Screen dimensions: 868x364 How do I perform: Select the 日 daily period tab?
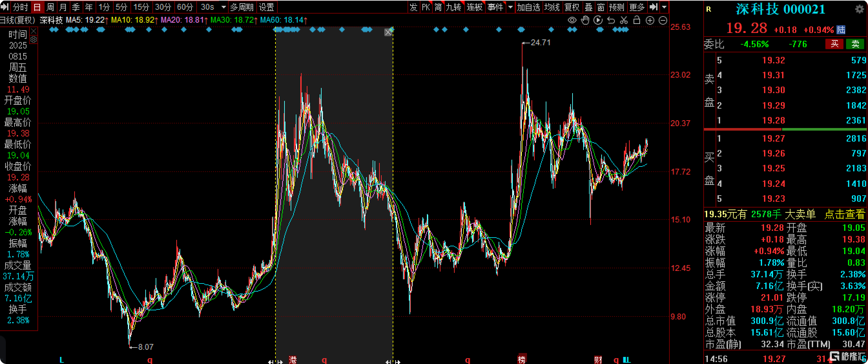tap(37, 7)
